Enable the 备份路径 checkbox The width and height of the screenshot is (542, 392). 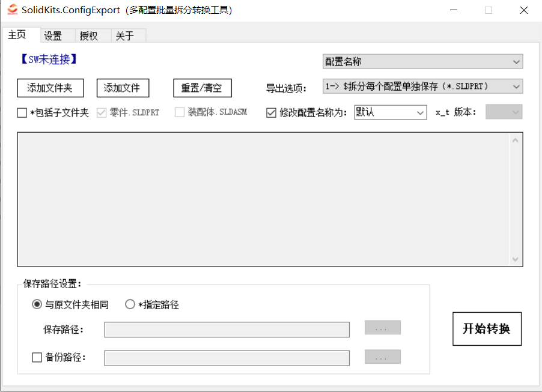point(37,357)
